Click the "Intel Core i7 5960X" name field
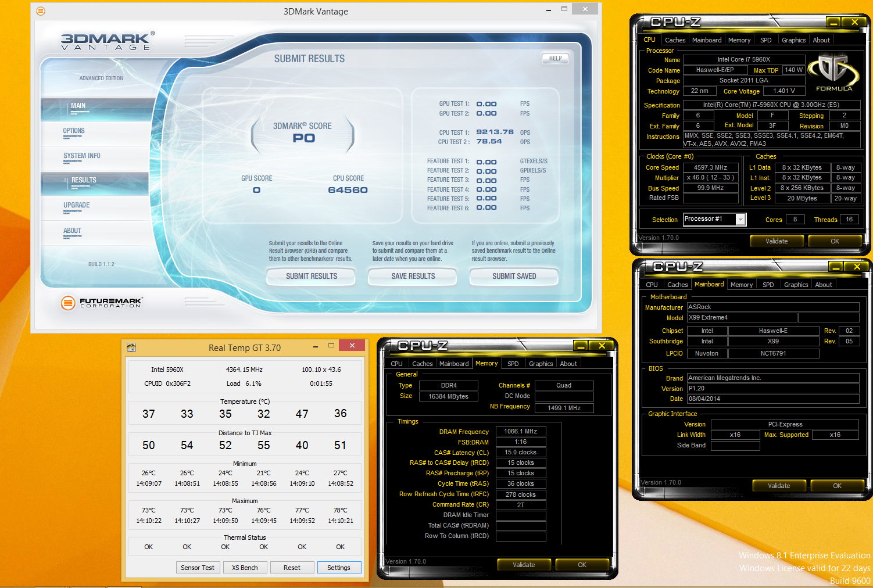This screenshot has width=873, height=588. pos(744,59)
